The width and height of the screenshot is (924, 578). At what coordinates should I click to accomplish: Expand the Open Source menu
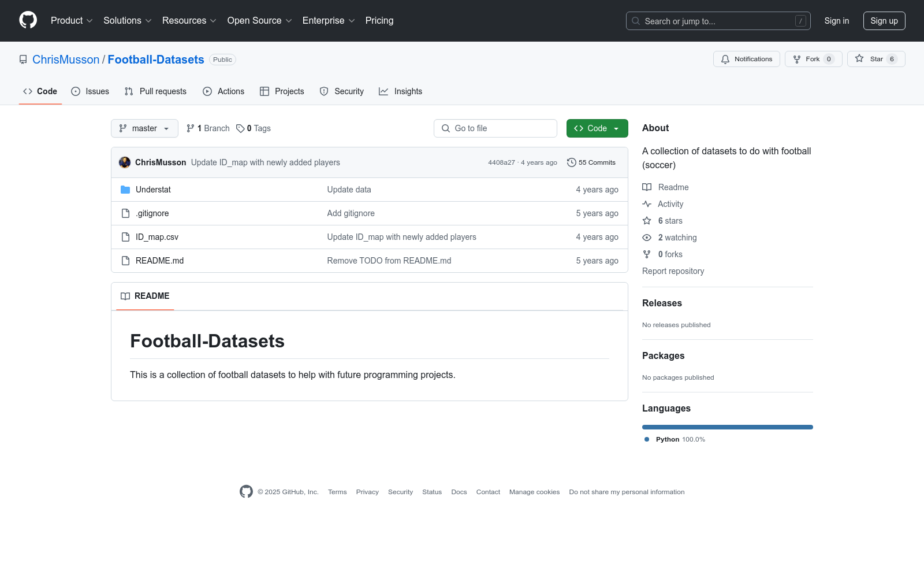(260, 20)
